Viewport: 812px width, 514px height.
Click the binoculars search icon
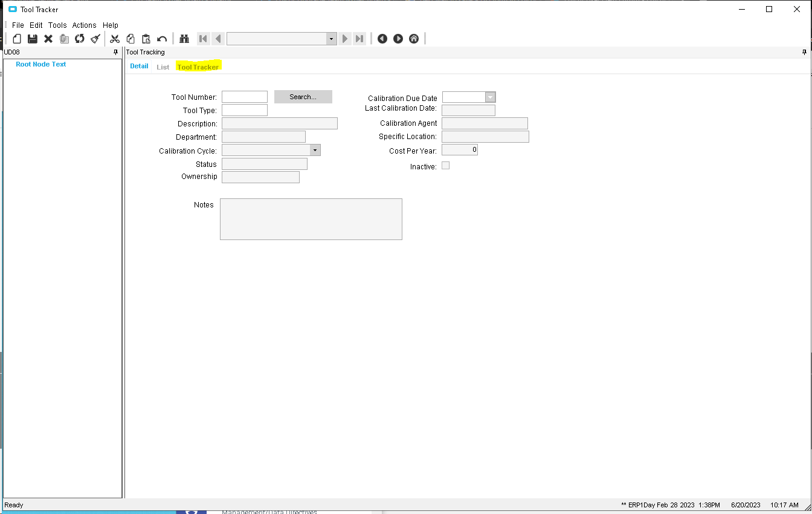tap(185, 39)
